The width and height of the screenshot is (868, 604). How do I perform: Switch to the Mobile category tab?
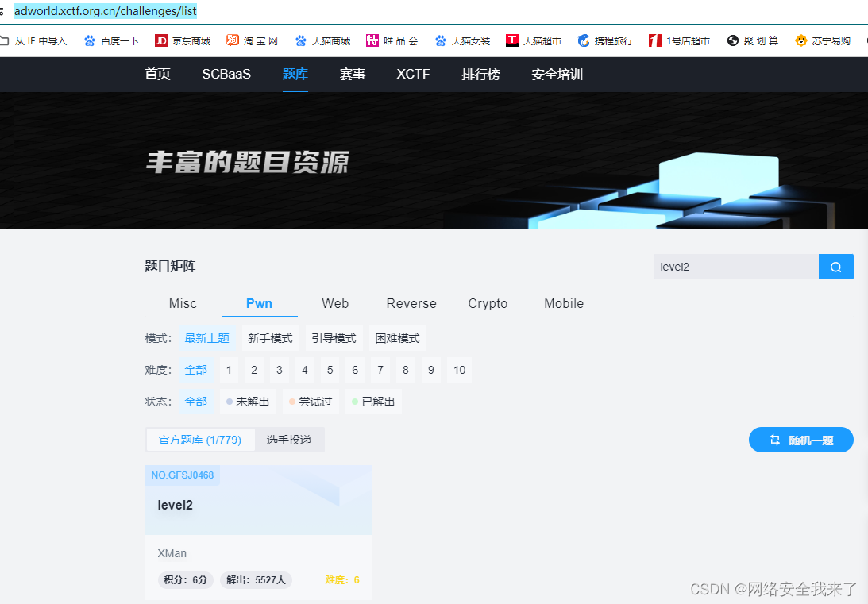(x=564, y=304)
